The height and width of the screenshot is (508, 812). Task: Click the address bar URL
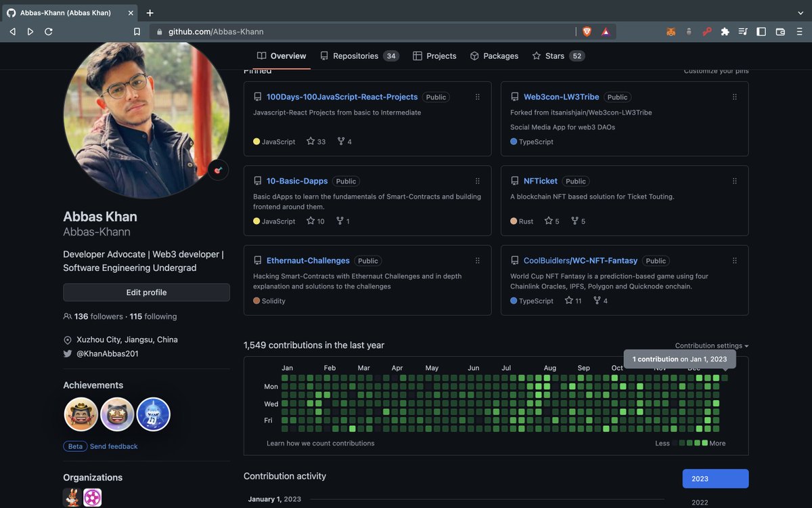tap(216, 31)
